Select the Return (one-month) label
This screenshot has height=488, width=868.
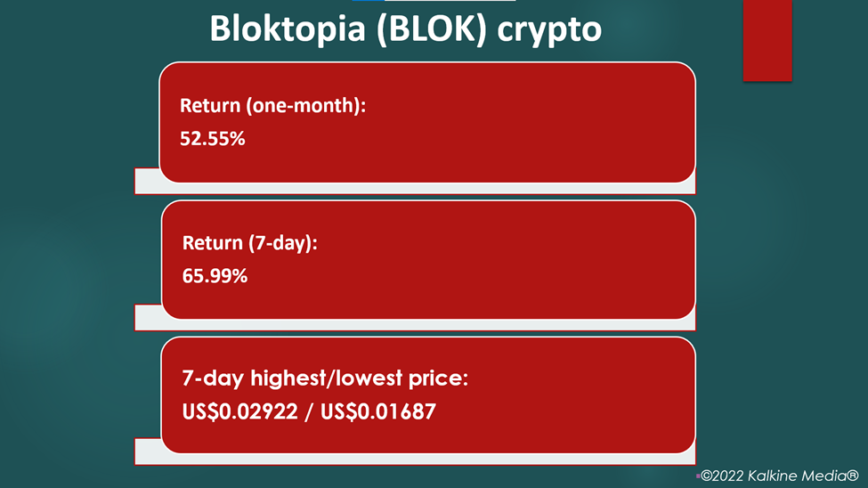pos(273,105)
